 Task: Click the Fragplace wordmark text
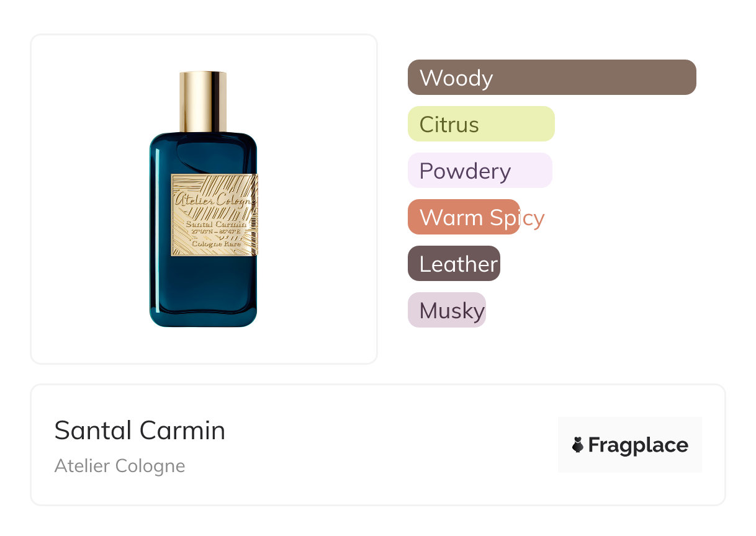(637, 445)
